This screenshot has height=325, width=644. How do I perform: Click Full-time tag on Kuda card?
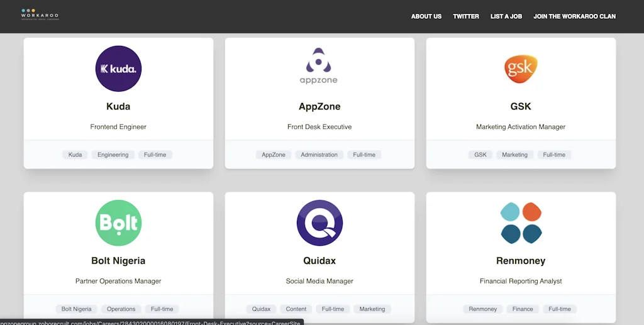pyautogui.click(x=155, y=155)
